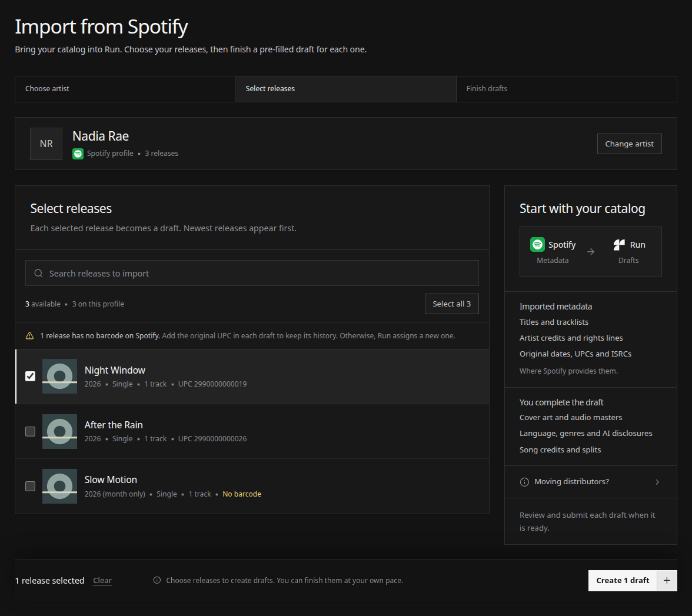Image resolution: width=692 pixels, height=616 pixels.
Task: Click the Slow Motion release title
Action: point(111,480)
